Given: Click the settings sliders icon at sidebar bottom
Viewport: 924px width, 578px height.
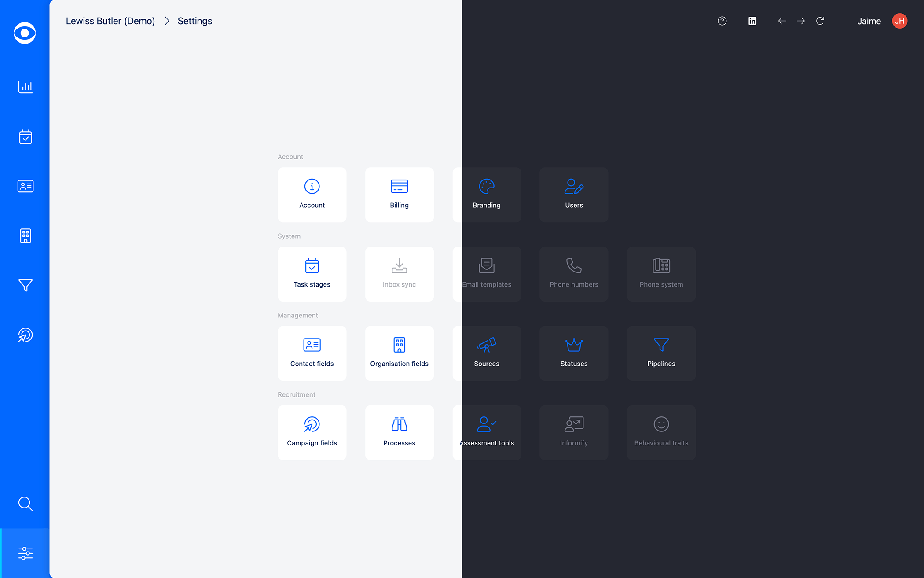Looking at the screenshot, I should coord(25,553).
